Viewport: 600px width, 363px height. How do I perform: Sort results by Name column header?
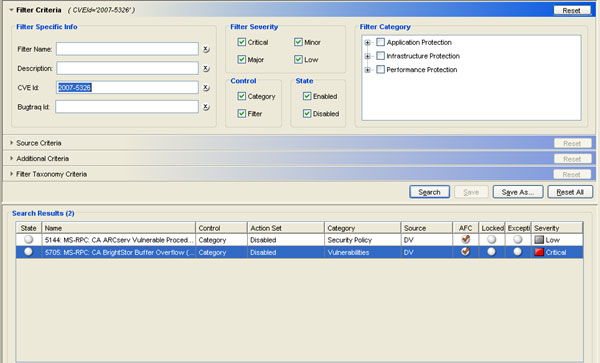click(x=119, y=228)
